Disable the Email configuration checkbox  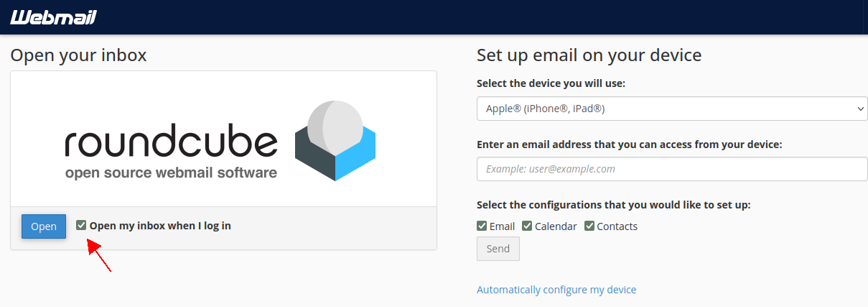pos(482,226)
